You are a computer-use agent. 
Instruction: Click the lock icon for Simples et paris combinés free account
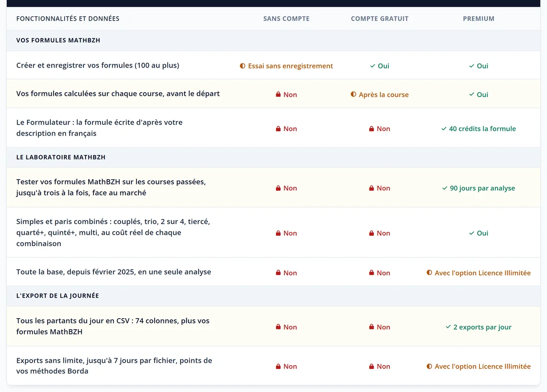(x=372, y=233)
